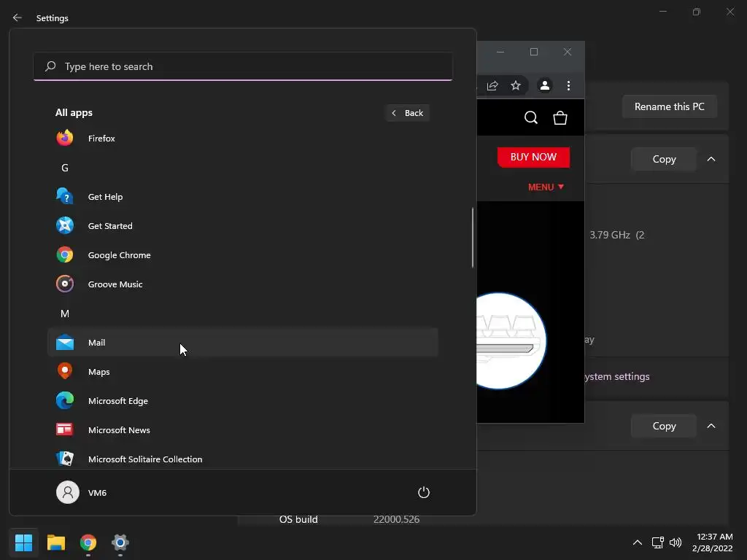
Task: Open the volume control in system tray
Action: (676, 542)
